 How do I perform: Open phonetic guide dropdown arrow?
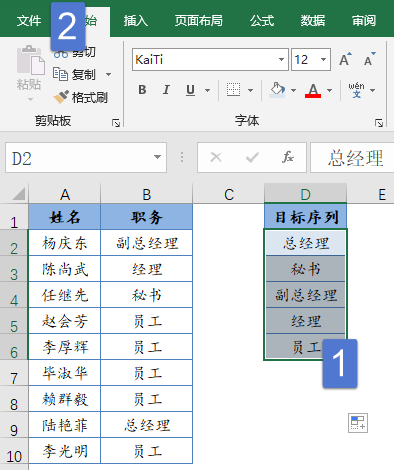pyautogui.click(x=373, y=90)
